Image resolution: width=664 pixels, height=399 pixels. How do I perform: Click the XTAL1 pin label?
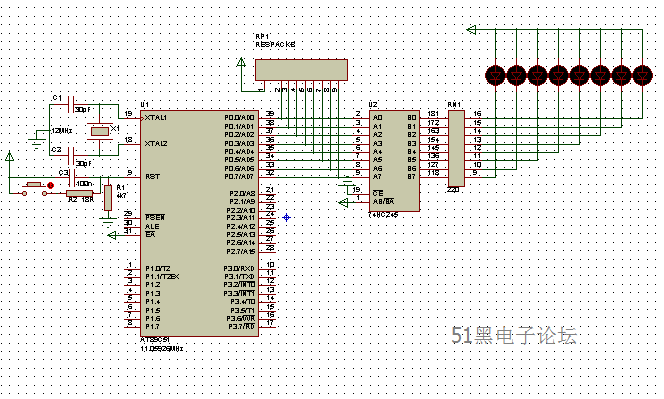[155, 118]
